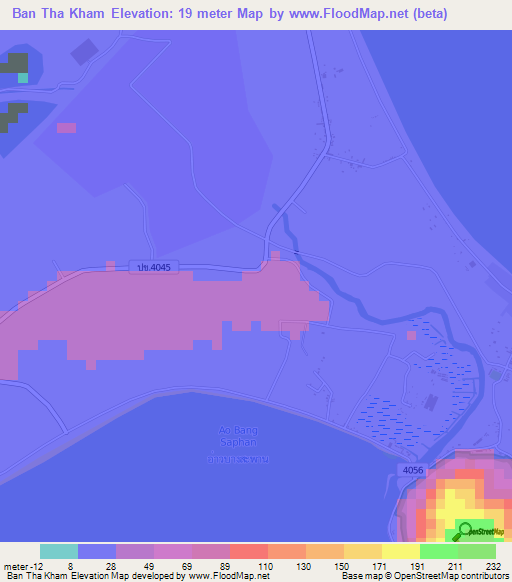Click the mauve-pink legend swatch for 69 meters
The image size is (512, 582).
pyautogui.click(x=211, y=552)
